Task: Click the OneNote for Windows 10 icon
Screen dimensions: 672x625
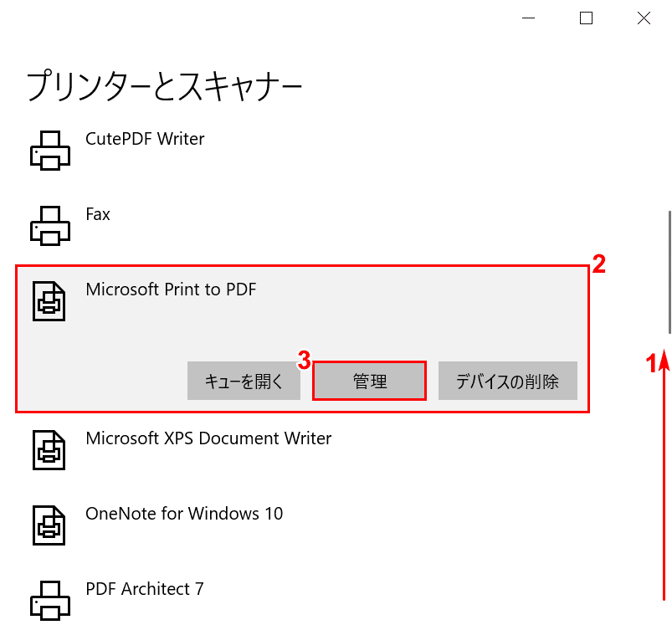Action: (x=49, y=525)
